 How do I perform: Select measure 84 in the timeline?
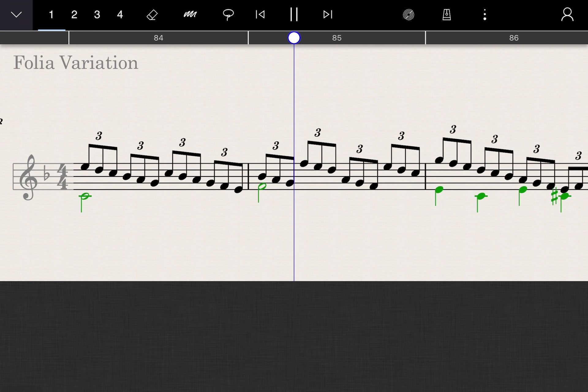(158, 38)
